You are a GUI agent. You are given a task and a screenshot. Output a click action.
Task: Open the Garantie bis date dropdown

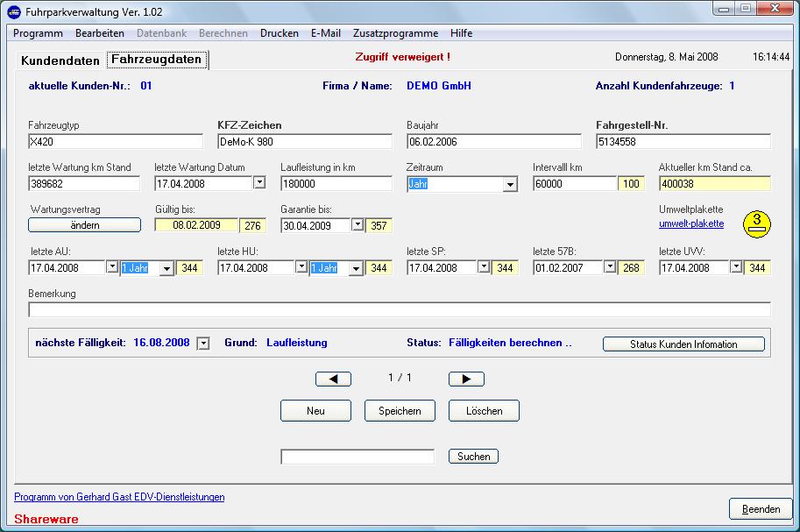point(357,225)
